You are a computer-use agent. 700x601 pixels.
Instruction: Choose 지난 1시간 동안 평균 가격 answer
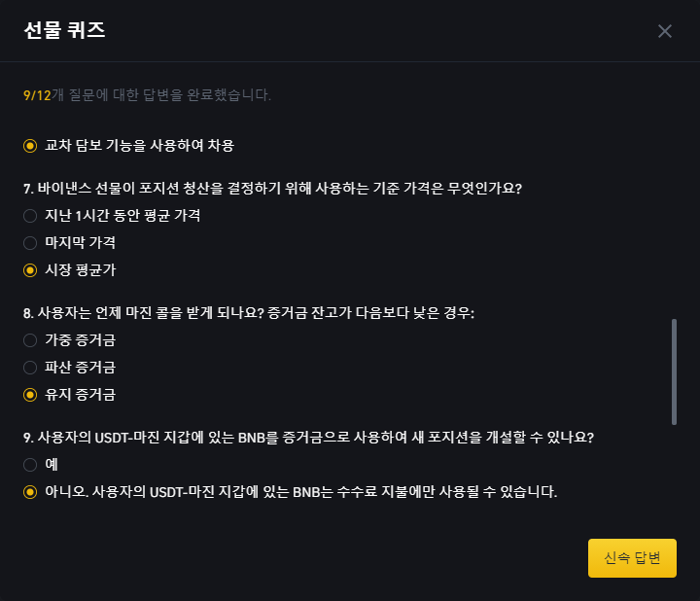point(112,216)
